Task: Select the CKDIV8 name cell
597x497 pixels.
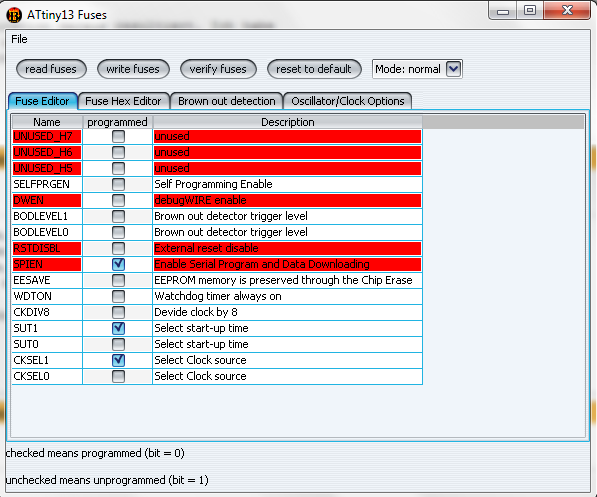Action: tap(47, 312)
